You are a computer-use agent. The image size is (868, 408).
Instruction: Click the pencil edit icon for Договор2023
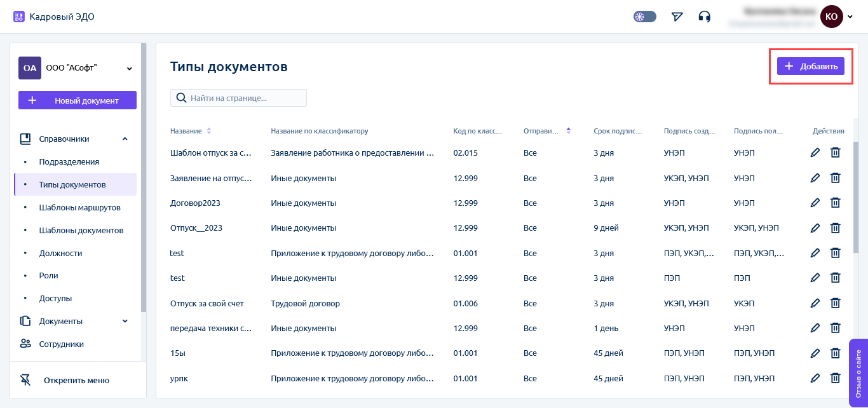815,203
